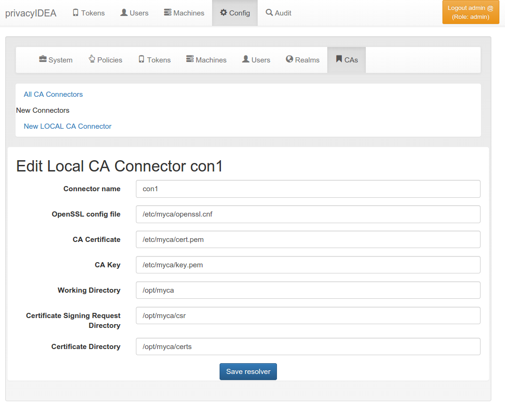This screenshot has height=420, width=505.
Task: Open the All CA Connectors link
Action: (53, 94)
